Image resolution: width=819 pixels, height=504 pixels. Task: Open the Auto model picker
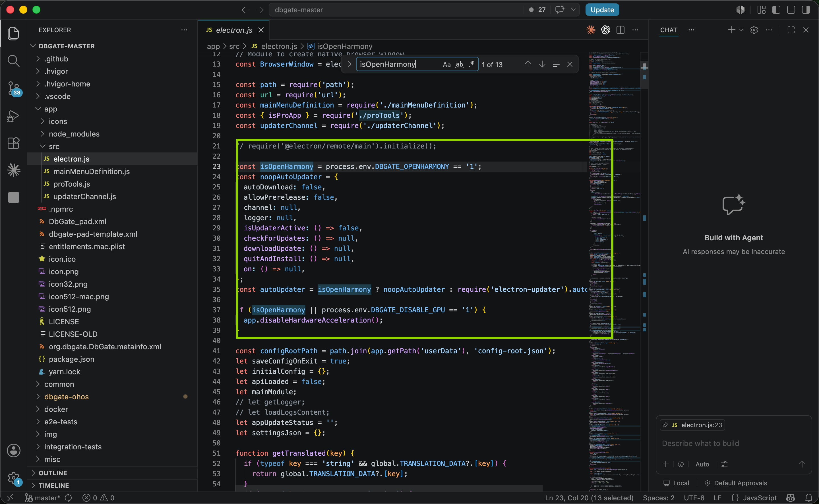pos(702,464)
